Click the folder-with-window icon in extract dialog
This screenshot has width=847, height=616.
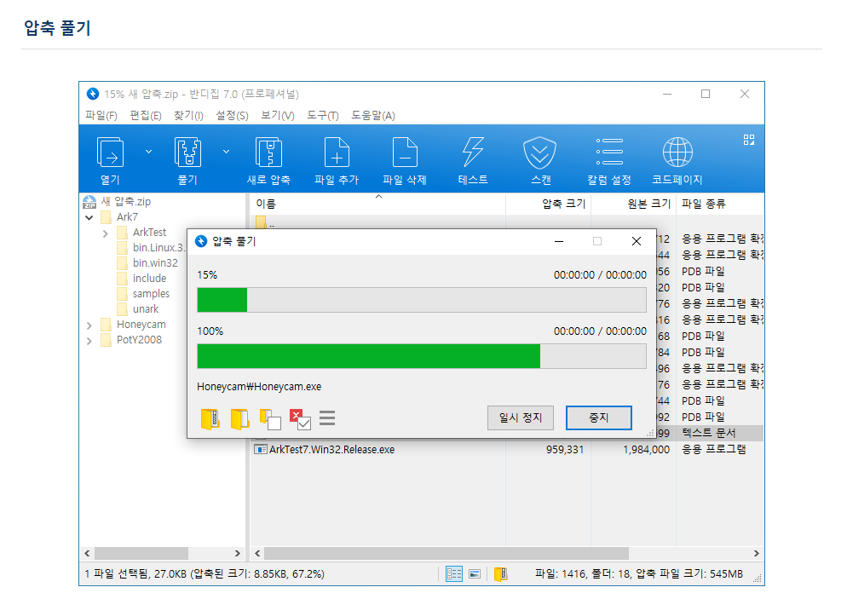coord(270,419)
